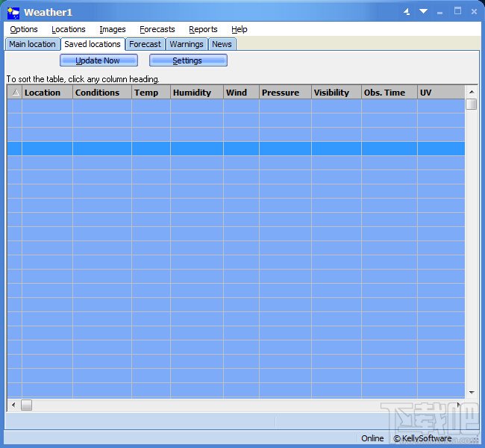Sort table by Humidity column

pos(197,93)
